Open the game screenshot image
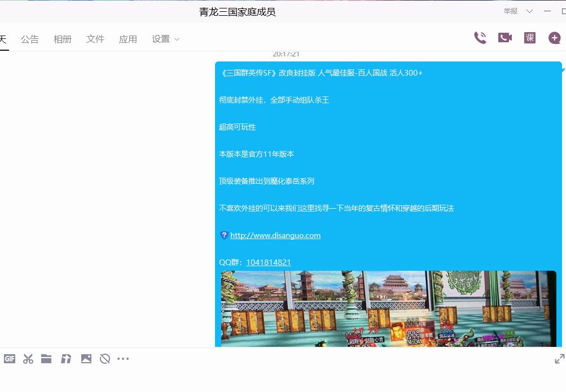The width and height of the screenshot is (566, 392). 388,309
